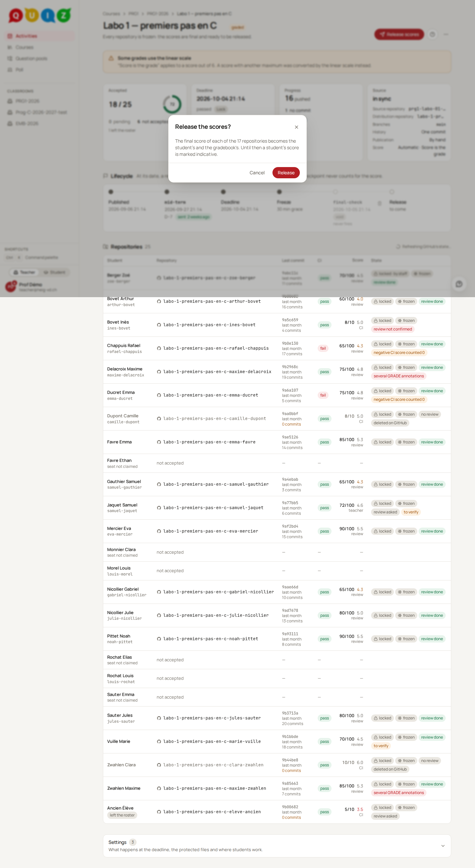This screenshot has height=868, width=475.
Task: Click GitHub icon of julie-nicollier repository
Action: click(159, 615)
